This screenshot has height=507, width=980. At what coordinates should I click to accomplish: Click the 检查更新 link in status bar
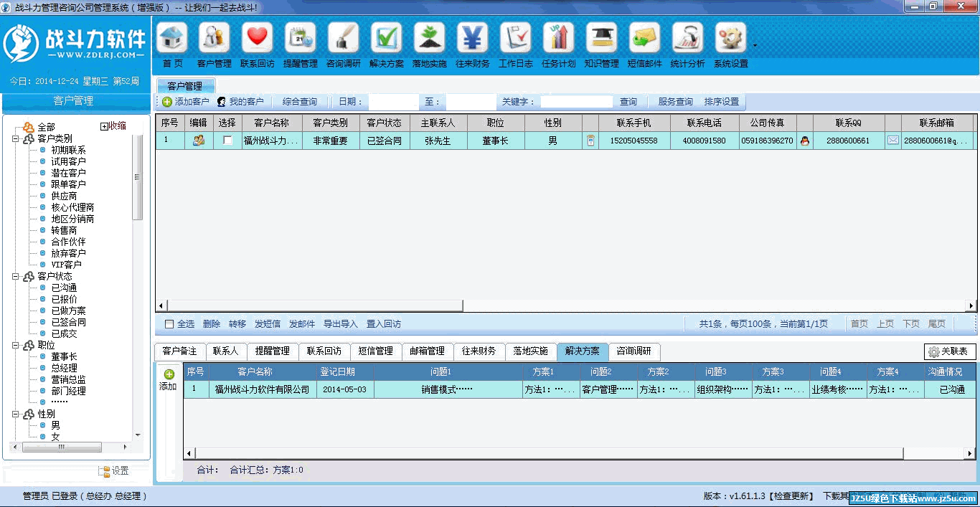point(791,496)
